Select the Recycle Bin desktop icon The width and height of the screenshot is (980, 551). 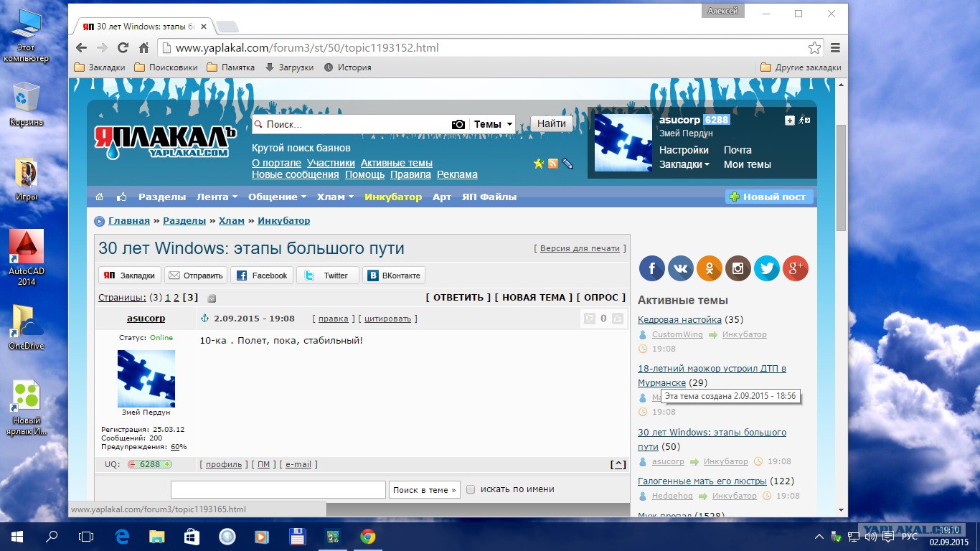tap(27, 104)
